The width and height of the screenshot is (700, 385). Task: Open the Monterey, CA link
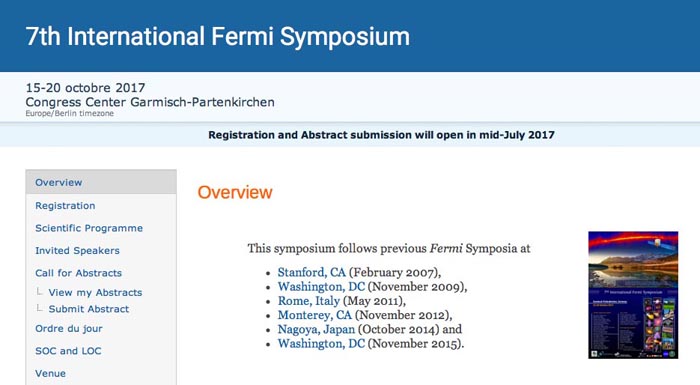315,315
